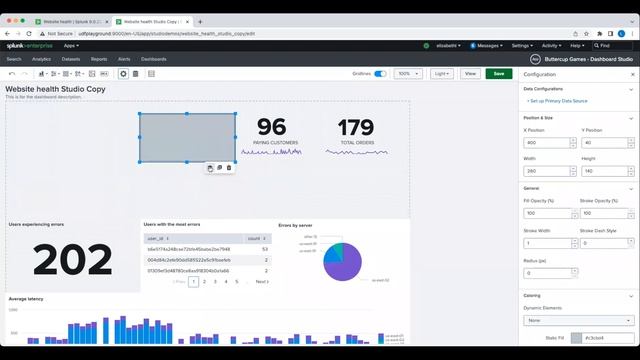This screenshot has height=360, width=640.
Task: Open the Stroke Dash Style dropdown
Action: click(607, 243)
